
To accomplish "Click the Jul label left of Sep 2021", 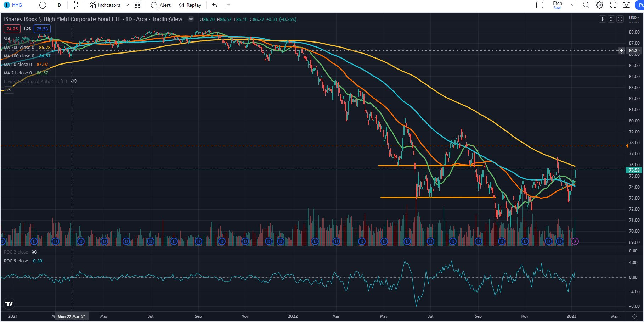I will (151, 316).
